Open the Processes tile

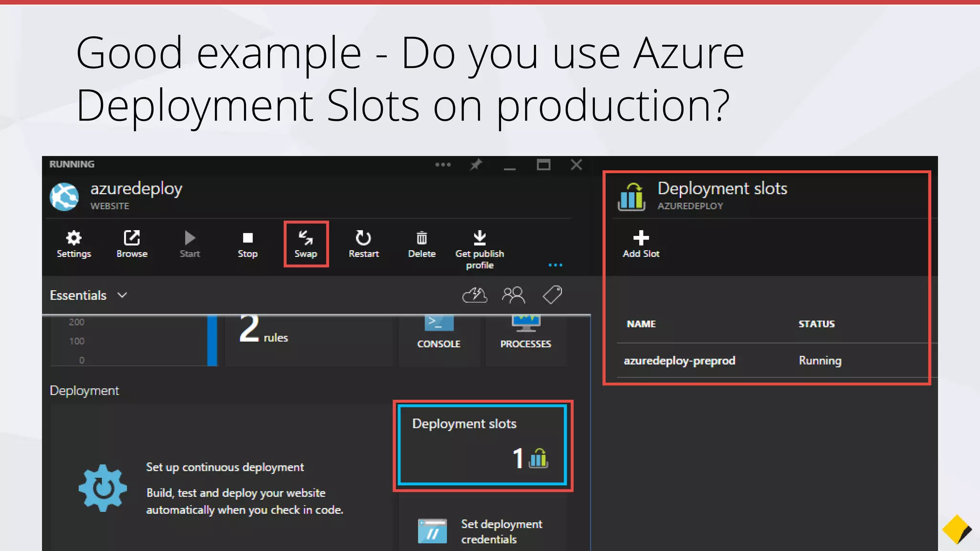[x=525, y=341]
